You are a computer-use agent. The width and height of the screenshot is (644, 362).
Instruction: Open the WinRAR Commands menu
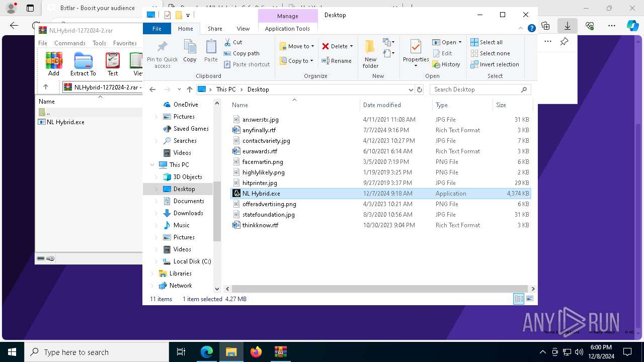pyautogui.click(x=70, y=43)
